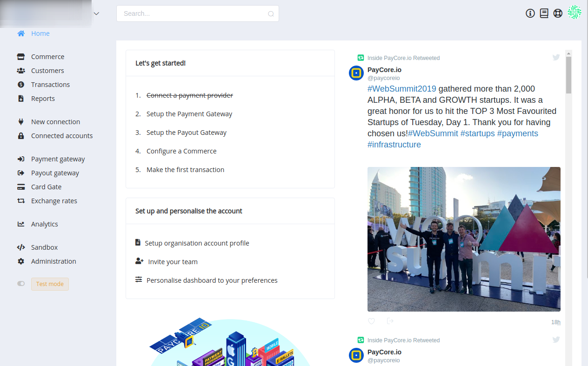Open Customers section
Image resolution: width=588 pixels, height=366 pixels.
coord(48,71)
